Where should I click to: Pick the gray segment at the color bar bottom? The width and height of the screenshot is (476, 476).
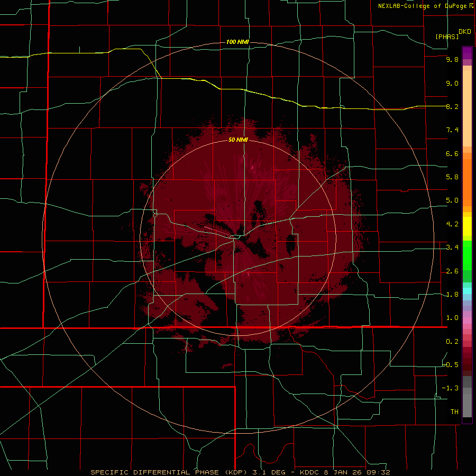(x=467, y=405)
